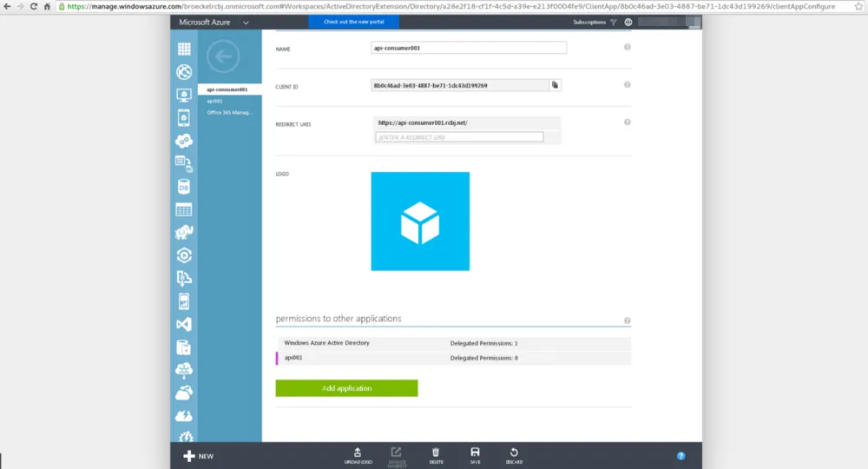Viewport: 868px width, 469px height.
Task: Focus the Enter a Redirect URI field
Action: (x=459, y=136)
